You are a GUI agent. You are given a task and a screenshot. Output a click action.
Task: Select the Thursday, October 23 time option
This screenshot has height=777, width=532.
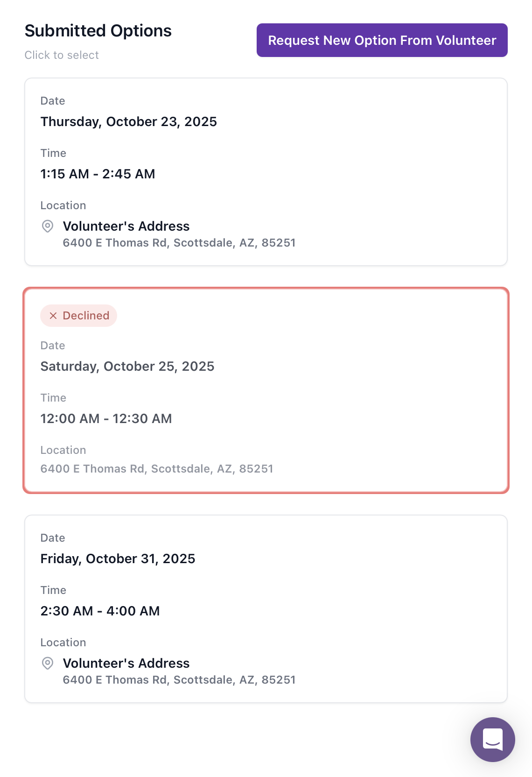coord(266,171)
